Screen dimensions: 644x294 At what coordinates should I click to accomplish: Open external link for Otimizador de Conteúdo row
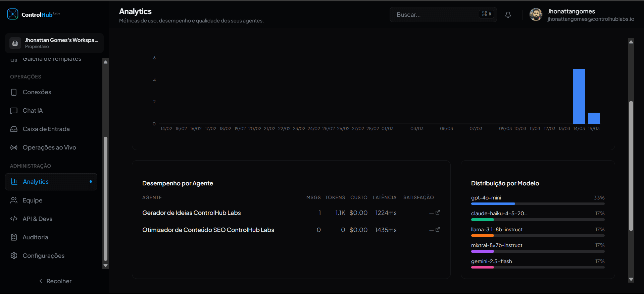coord(438,230)
